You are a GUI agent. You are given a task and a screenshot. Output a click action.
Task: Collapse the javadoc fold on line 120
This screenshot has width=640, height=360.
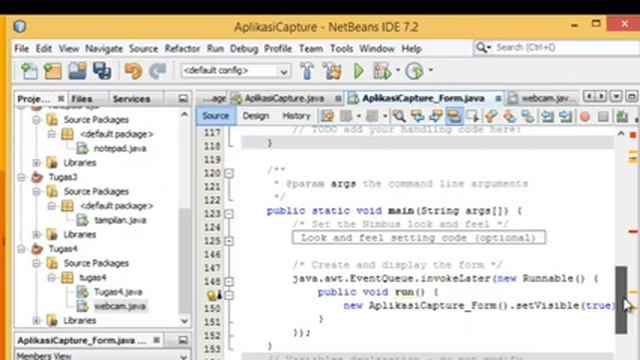pyautogui.click(x=229, y=173)
